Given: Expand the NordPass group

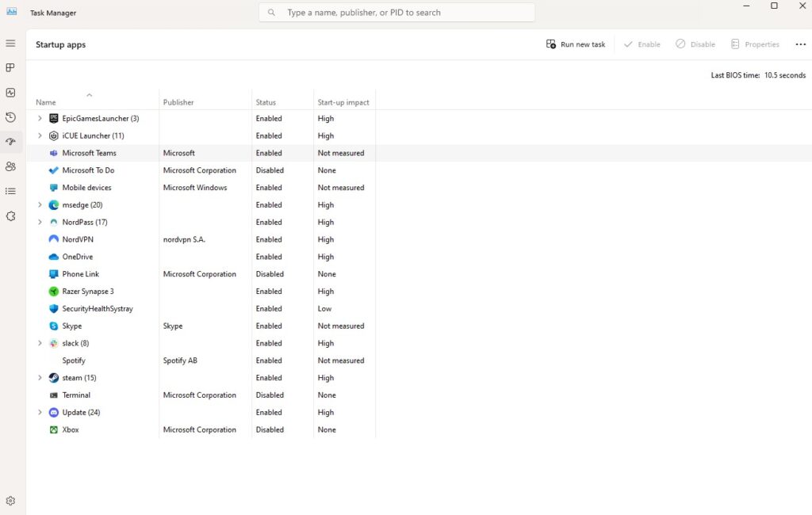Looking at the screenshot, I should (40, 222).
